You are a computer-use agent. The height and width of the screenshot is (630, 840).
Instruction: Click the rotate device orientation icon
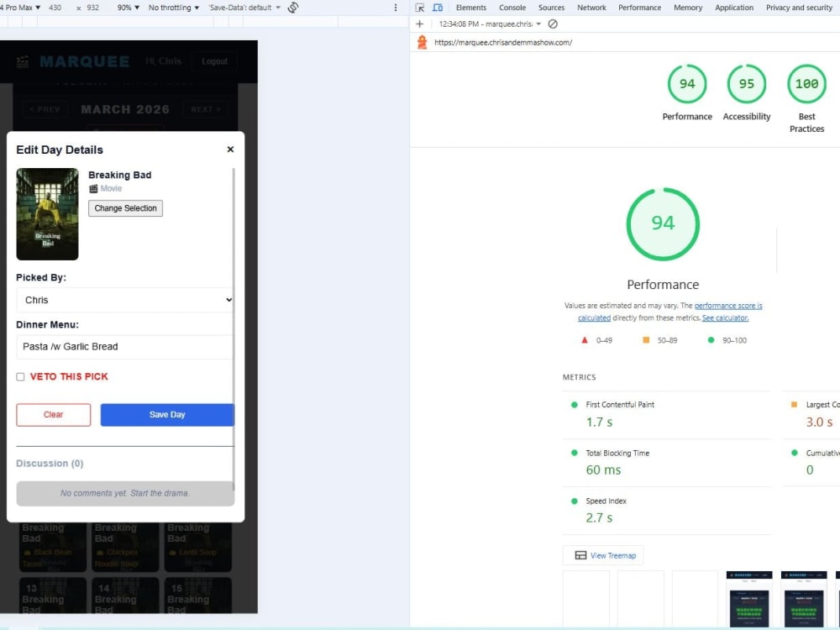pos(293,8)
